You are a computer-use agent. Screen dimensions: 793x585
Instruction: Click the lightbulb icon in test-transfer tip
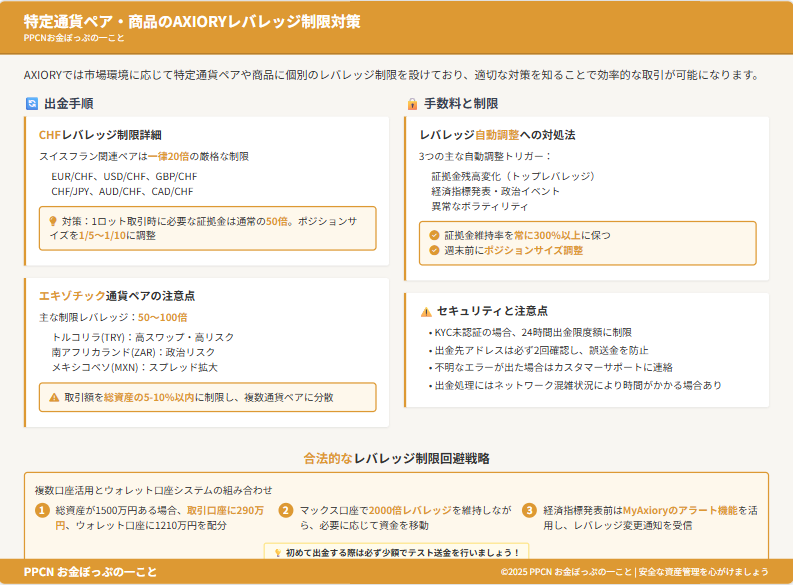coord(277,552)
